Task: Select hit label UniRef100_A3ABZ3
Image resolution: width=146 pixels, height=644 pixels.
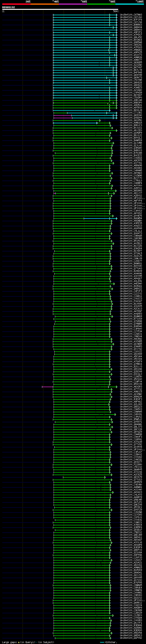Action: click(131, 87)
